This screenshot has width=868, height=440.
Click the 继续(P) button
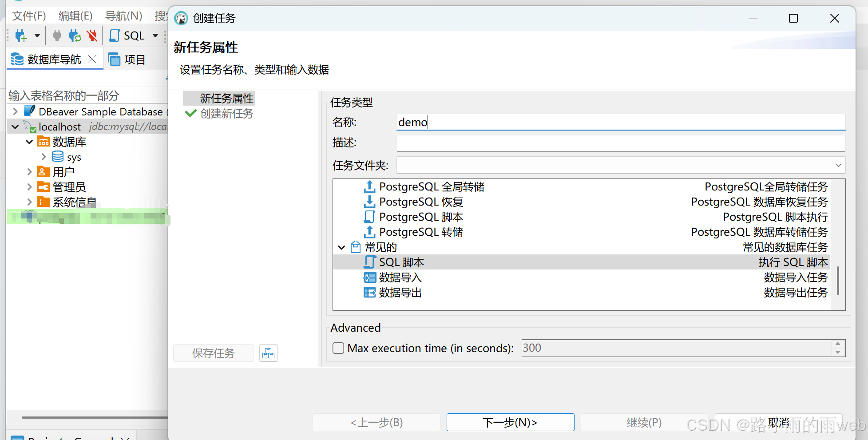(x=644, y=422)
